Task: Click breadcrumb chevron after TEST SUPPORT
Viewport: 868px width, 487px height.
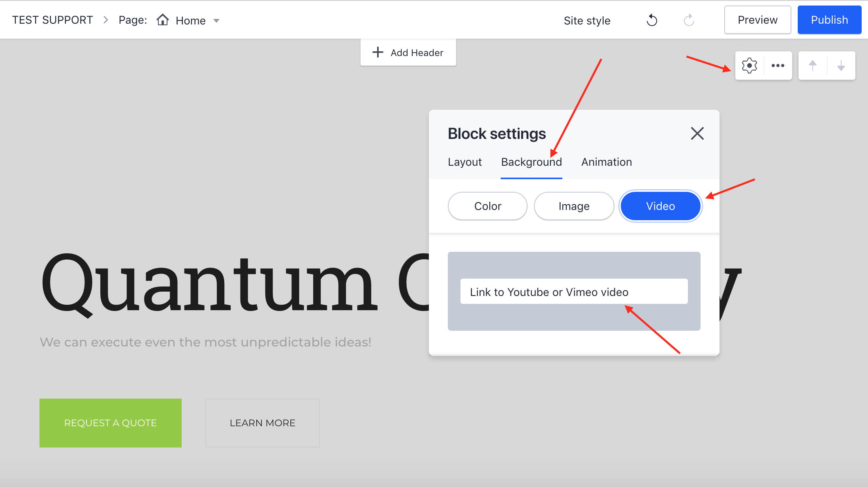Action: (x=105, y=20)
